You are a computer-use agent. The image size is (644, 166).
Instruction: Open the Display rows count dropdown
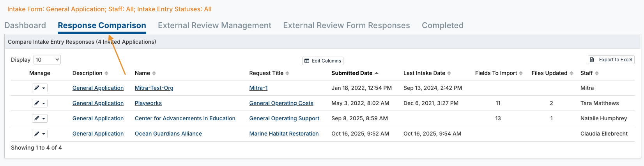[47, 60]
